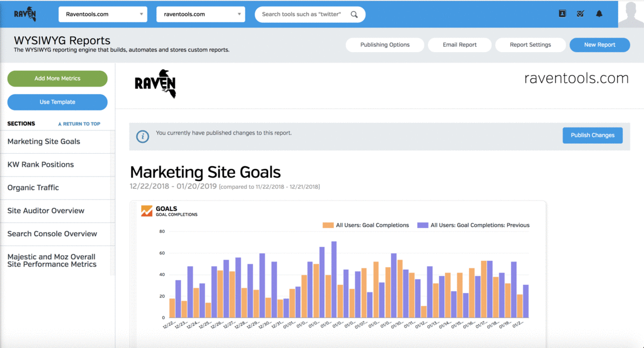The width and height of the screenshot is (644, 348).
Task: Select the Organic Traffic section
Action: coord(33,187)
